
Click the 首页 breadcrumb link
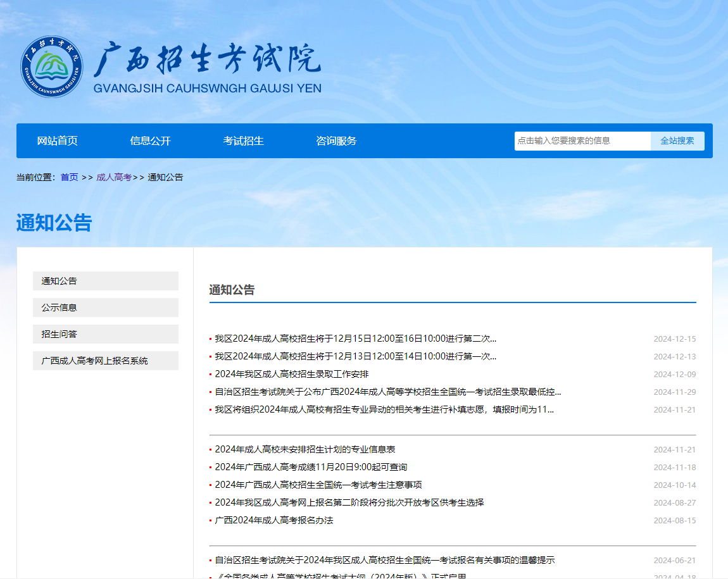pyautogui.click(x=70, y=177)
